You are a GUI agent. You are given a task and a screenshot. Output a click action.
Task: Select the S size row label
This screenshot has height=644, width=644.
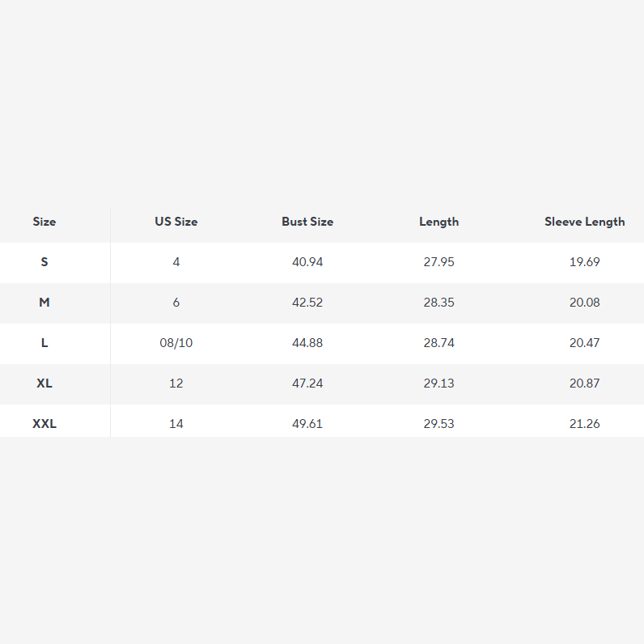click(x=44, y=262)
